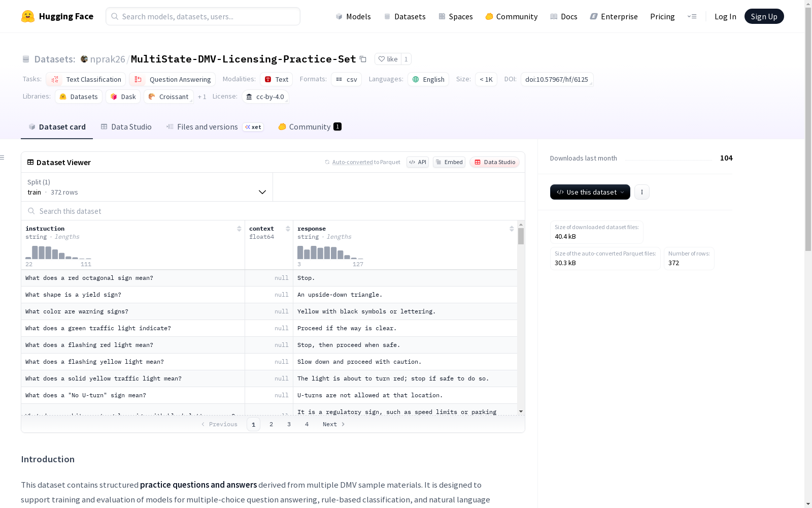Screen dimensions: 812x508
Task: Open Data Studio from the viewer header
Action: pyautogui.click(x=495, y=162)
